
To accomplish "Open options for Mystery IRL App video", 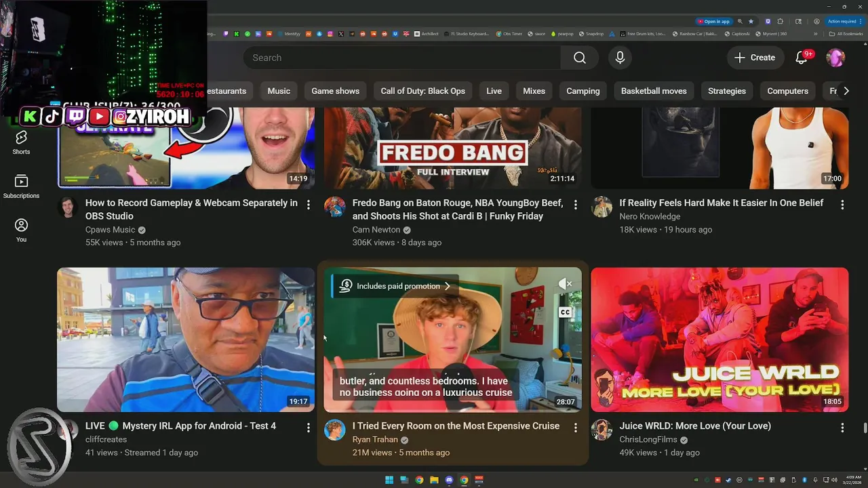I will (309, 428).
